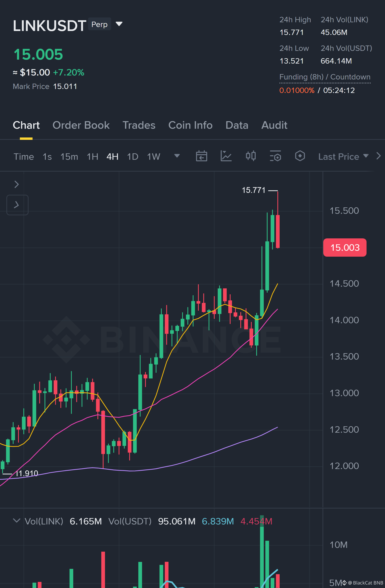Viewport: 385px width, 588px height.
Task: Select the Time chart view
Action: pyautogui.click(x=24, y=157)
